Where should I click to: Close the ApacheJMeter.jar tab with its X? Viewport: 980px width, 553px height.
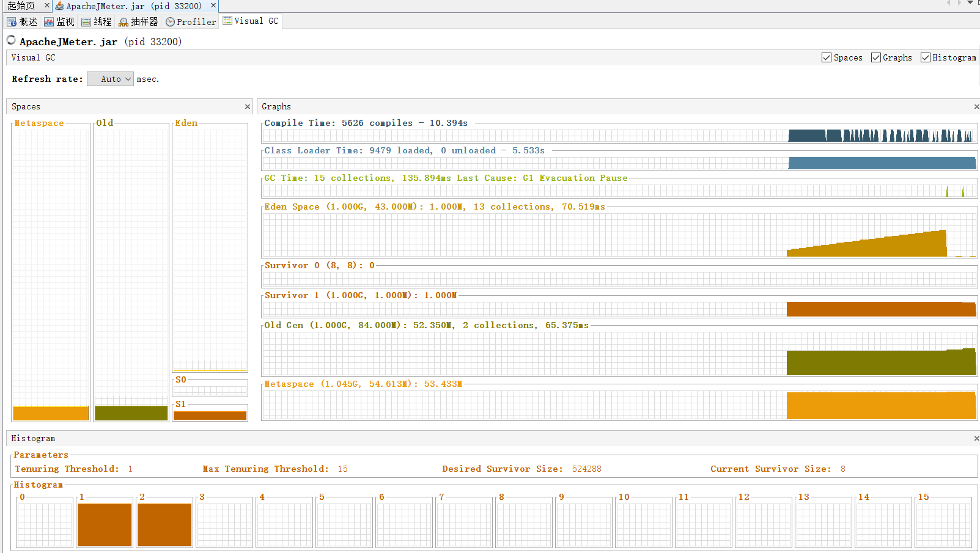point(213,5)
